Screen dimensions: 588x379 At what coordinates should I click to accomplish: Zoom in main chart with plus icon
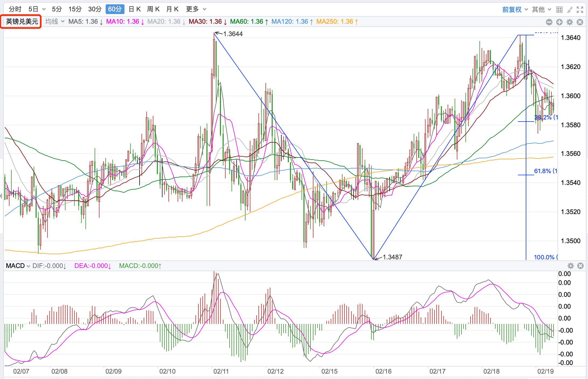(559, 22)
